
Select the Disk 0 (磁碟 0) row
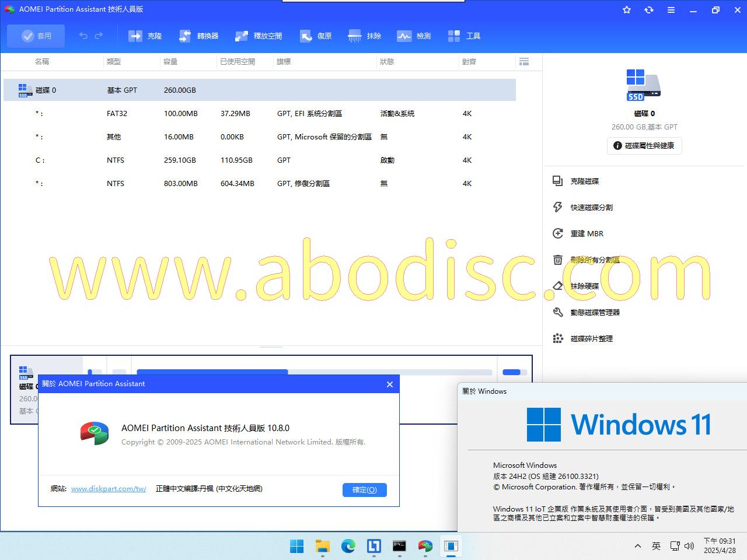click(x=260, y=90)
